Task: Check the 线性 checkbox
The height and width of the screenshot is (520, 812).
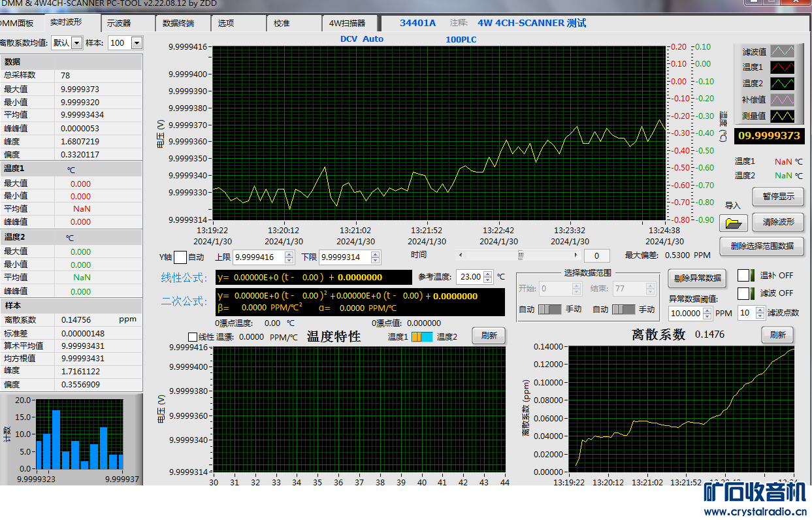Action: tap(192, 337)
